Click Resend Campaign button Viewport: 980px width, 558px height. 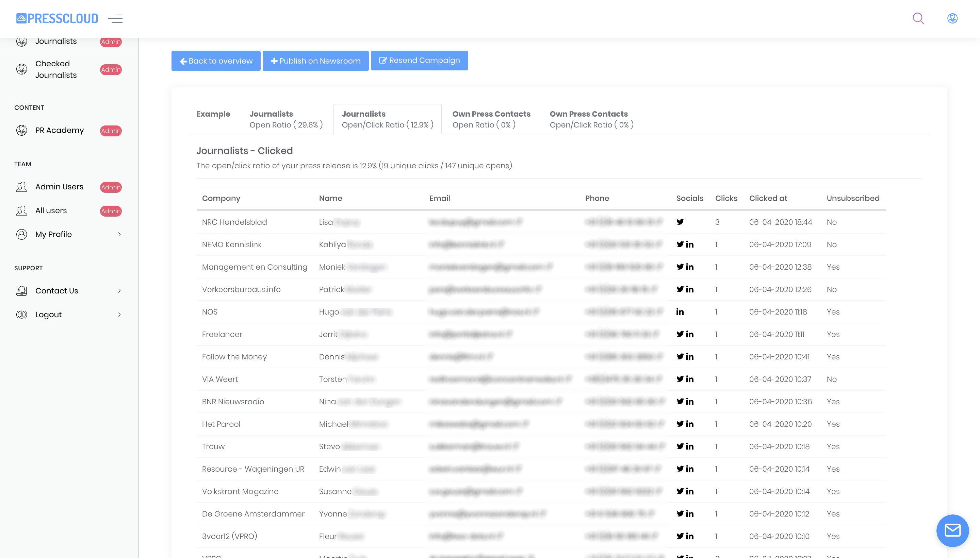419,61
